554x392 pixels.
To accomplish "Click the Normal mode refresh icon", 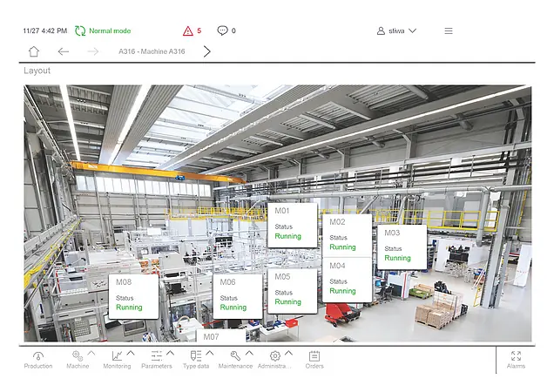I will click(x=80, y=30).
